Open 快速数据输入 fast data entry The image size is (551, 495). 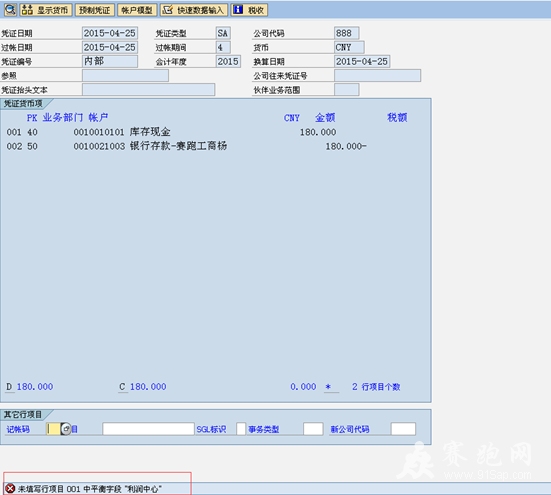[x=194, y=10]
